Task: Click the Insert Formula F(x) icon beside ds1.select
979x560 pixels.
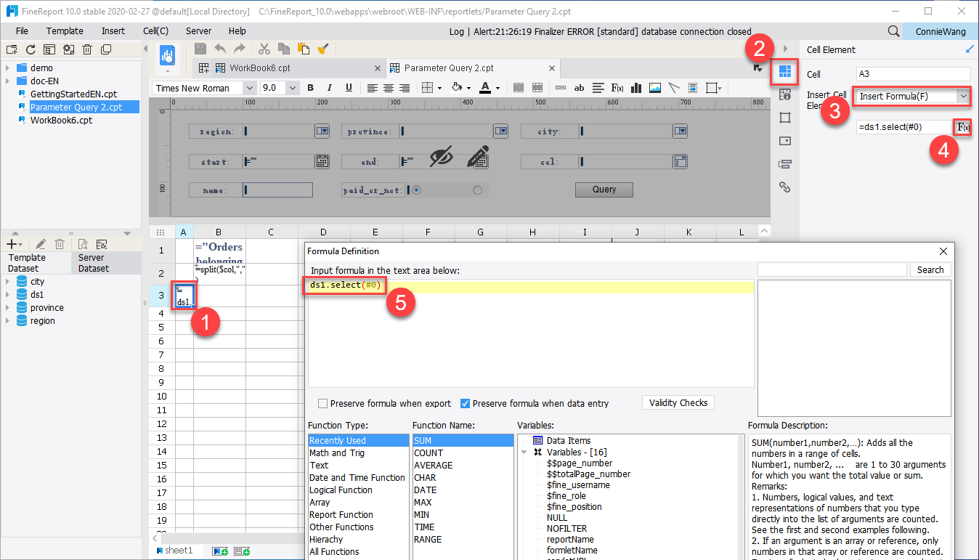Action: point(963,127)
